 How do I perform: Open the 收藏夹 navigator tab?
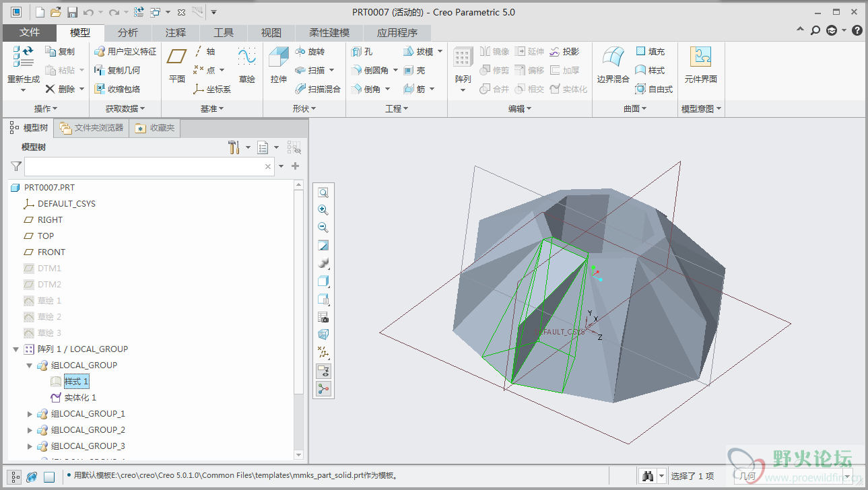155,128
